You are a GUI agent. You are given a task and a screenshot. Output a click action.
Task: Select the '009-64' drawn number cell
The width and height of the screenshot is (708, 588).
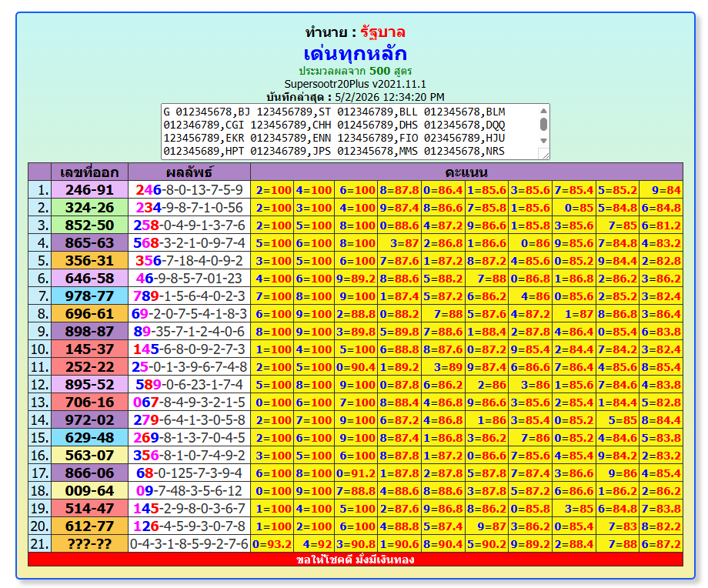89,490
